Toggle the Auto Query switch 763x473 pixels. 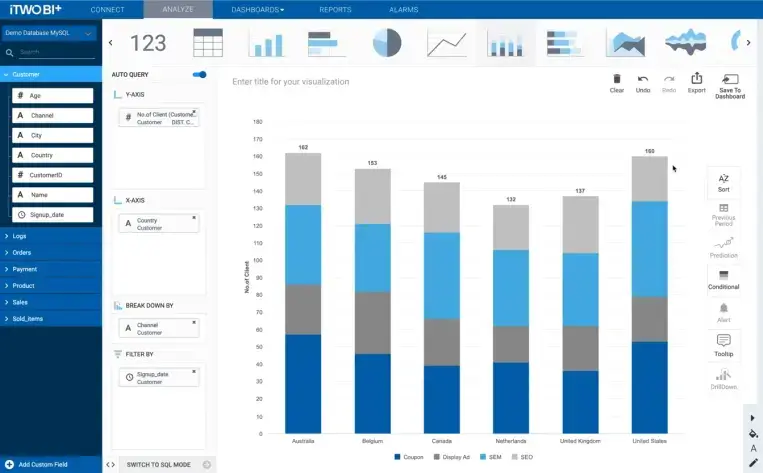[x=200, y=75]
